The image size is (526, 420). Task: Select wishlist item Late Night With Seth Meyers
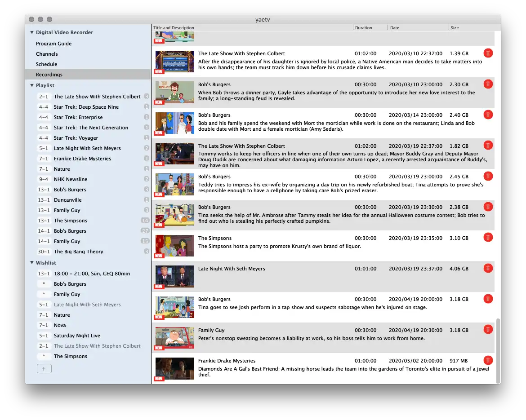tap(88, 305)
